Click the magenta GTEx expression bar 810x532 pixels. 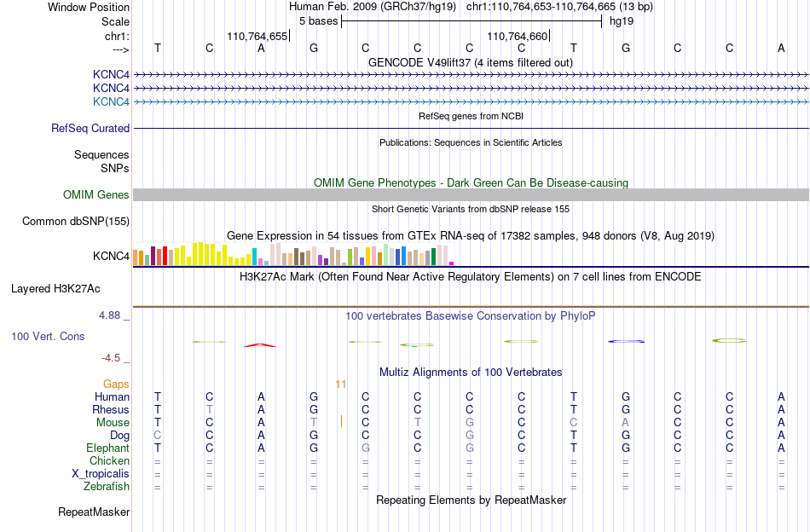452,263
